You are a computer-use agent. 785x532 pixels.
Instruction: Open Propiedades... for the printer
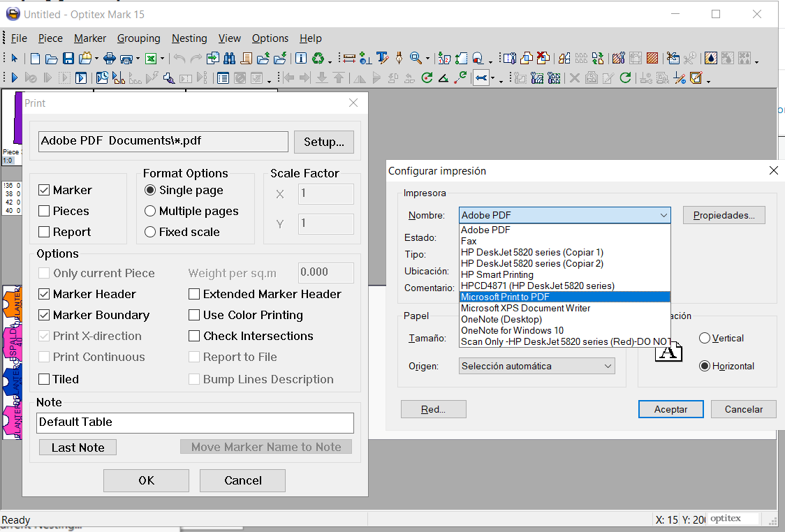[x=724, y=215]
